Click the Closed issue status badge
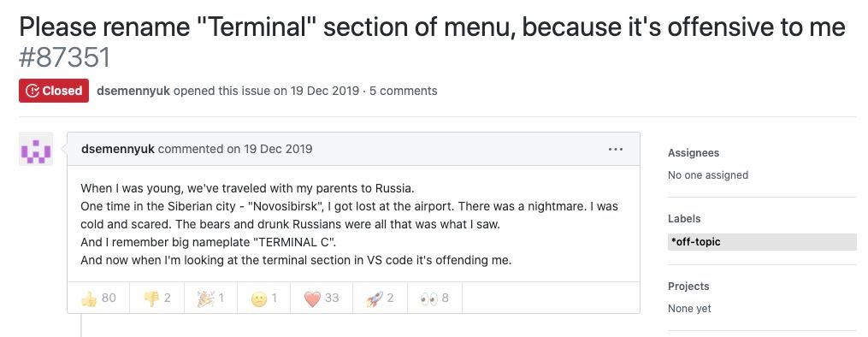868x337 pixels. pos(54,91)
